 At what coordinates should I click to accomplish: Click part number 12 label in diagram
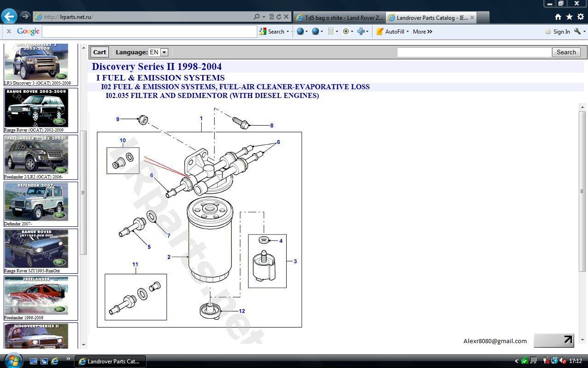242,311
